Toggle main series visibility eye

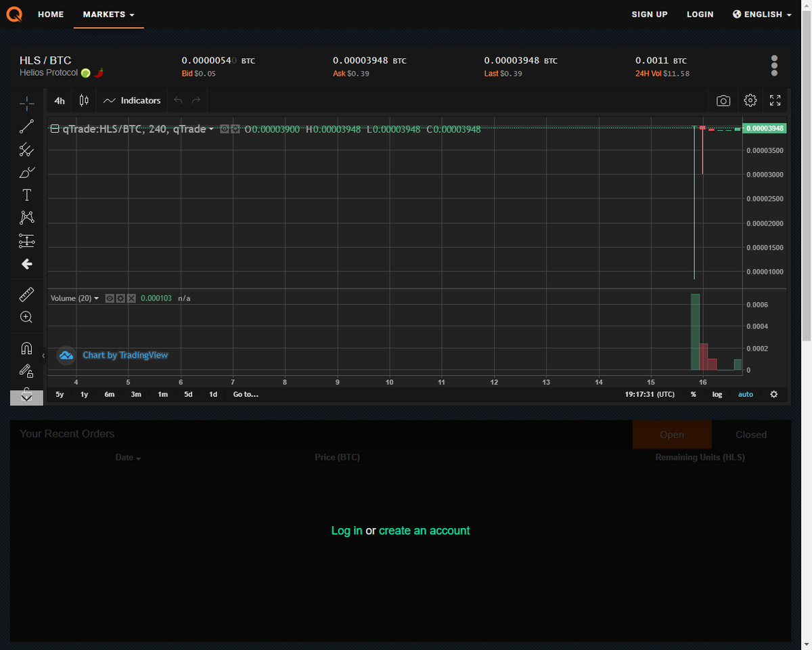tap(225, 129)
